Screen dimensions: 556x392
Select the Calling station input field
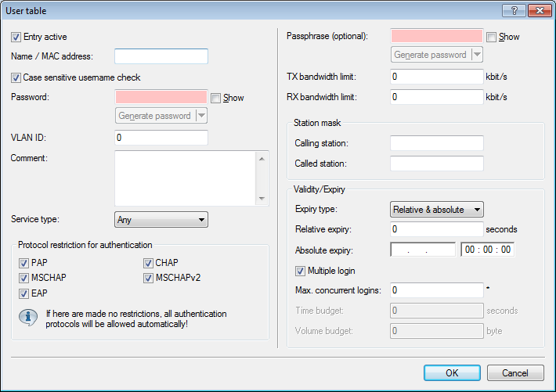click(436, 143)
